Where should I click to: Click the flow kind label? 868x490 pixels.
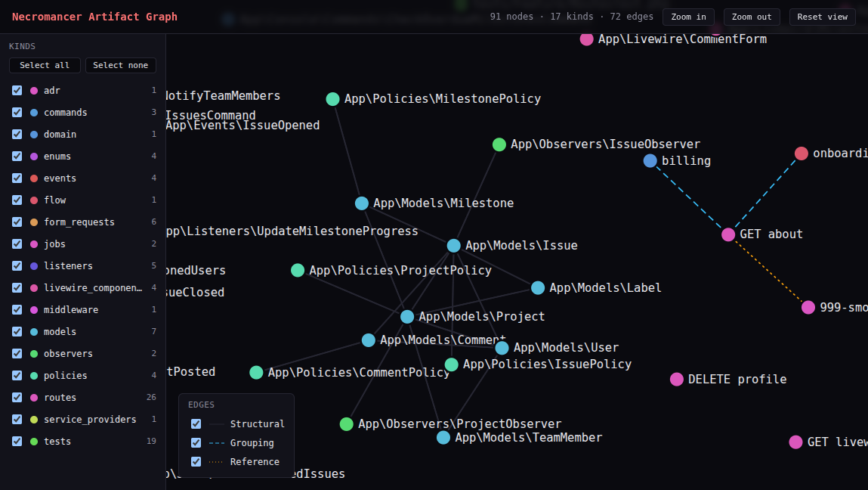pos(55,200)
